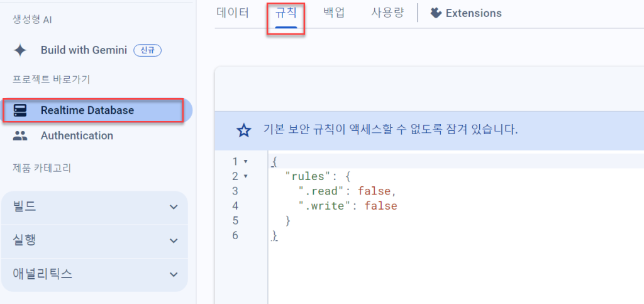Click chevron next to 실행
The height and width of the screenshot is (304, 644).
tap(174, 241)
